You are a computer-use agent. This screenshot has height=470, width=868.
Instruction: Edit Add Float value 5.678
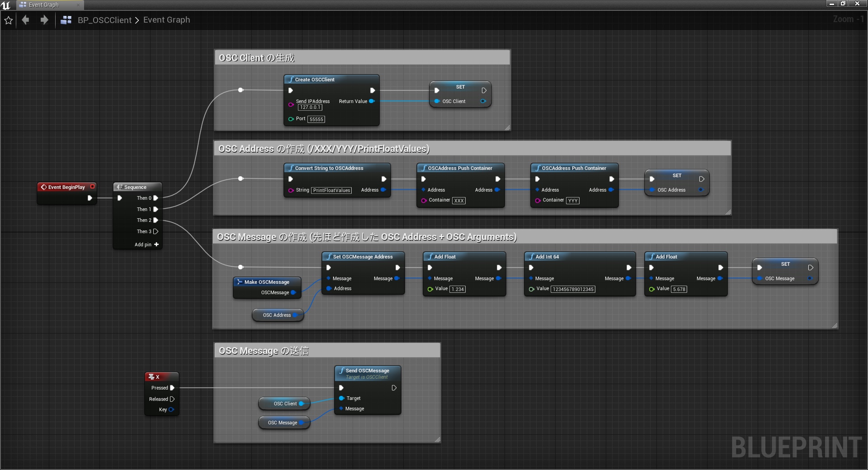(679, 289)
